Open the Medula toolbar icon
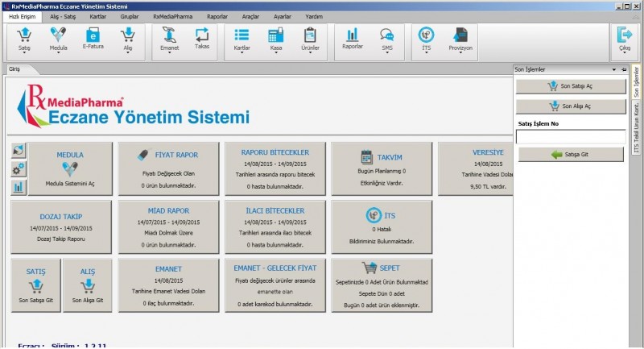 tap(59, 35)
